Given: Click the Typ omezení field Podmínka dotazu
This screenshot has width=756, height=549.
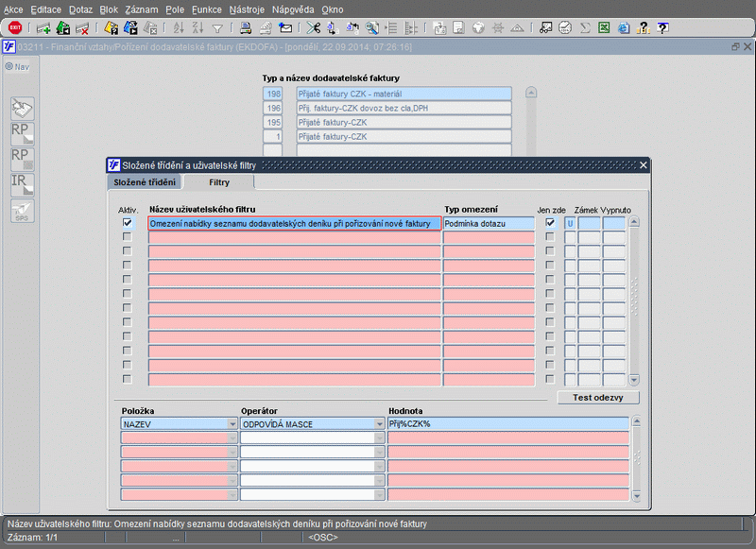Looking at the screenshot, I should point(489,224).
